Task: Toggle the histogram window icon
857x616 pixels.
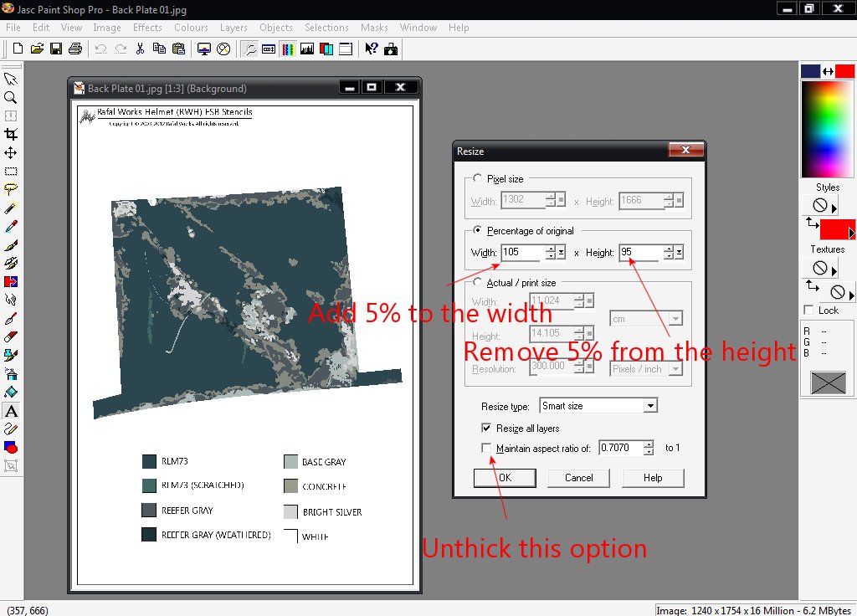Action: tap(307, 49)
